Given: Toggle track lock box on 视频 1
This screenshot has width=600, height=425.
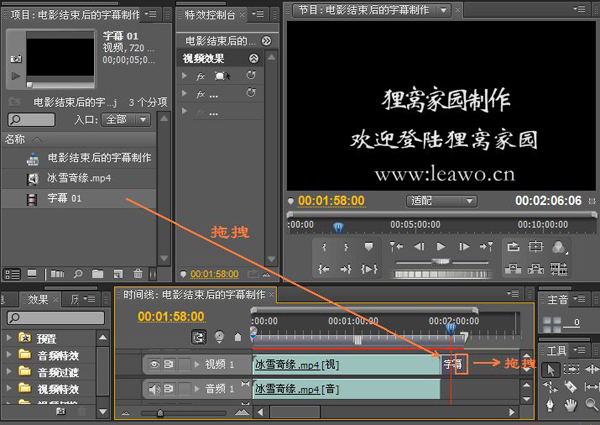Looking at the screenshot, I should coord(184,365).
